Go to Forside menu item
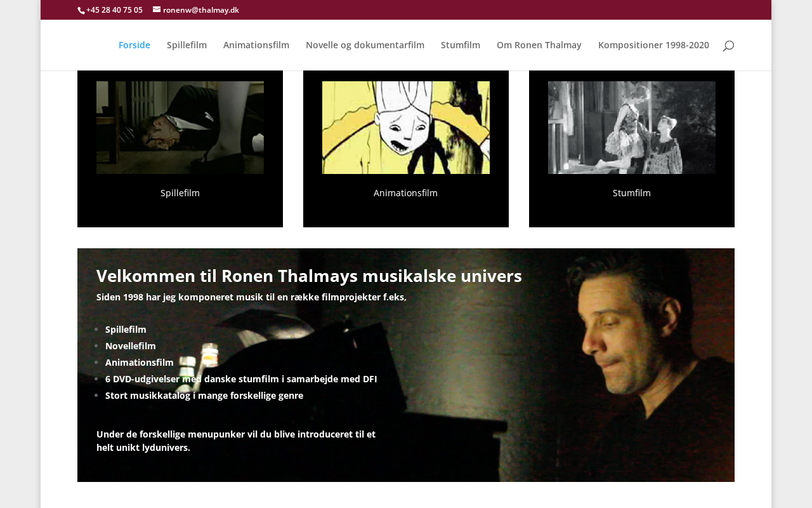The height and width of the screenshot is (508, 812). pyautogui.click(x=134, y=45)
